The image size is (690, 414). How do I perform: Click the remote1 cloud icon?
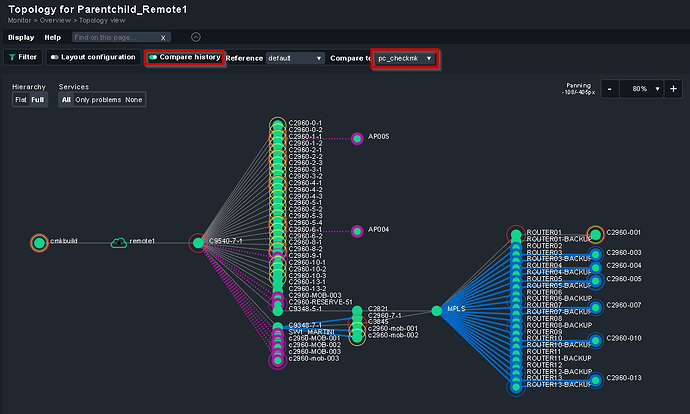119,242
